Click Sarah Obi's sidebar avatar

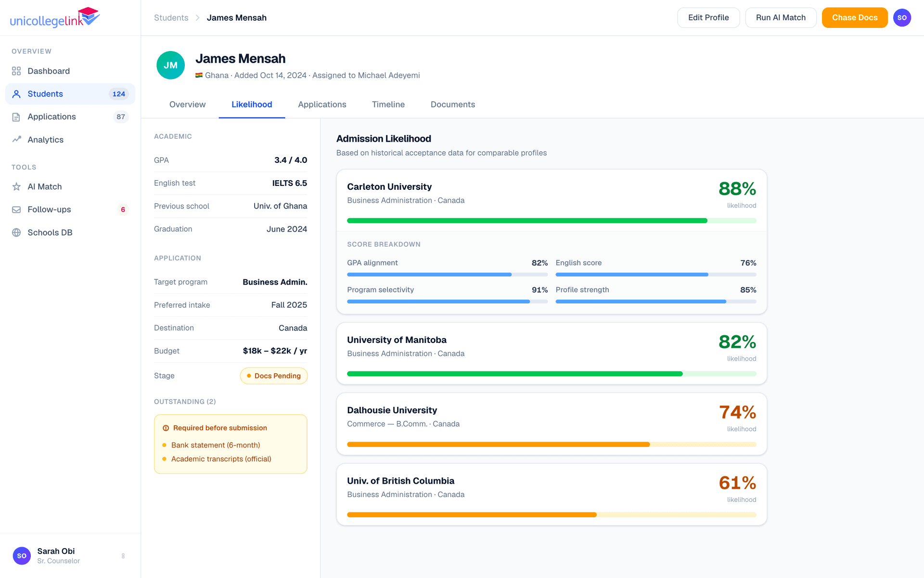coord(22,556)
